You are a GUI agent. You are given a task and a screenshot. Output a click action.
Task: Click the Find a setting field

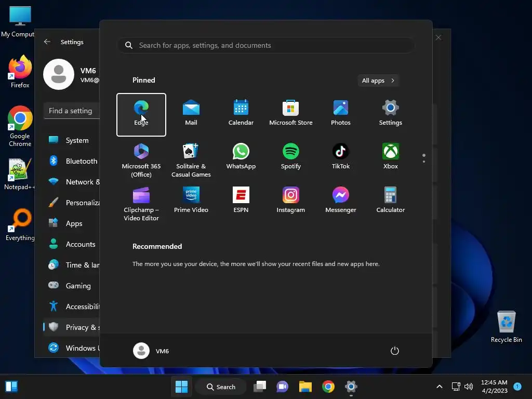(72, 111)
